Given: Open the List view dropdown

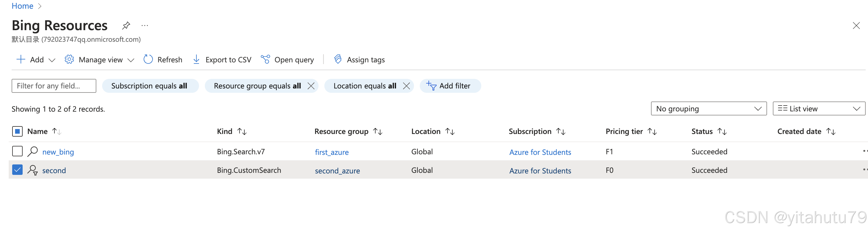Looking at the screenshot, I should (818, 109).
